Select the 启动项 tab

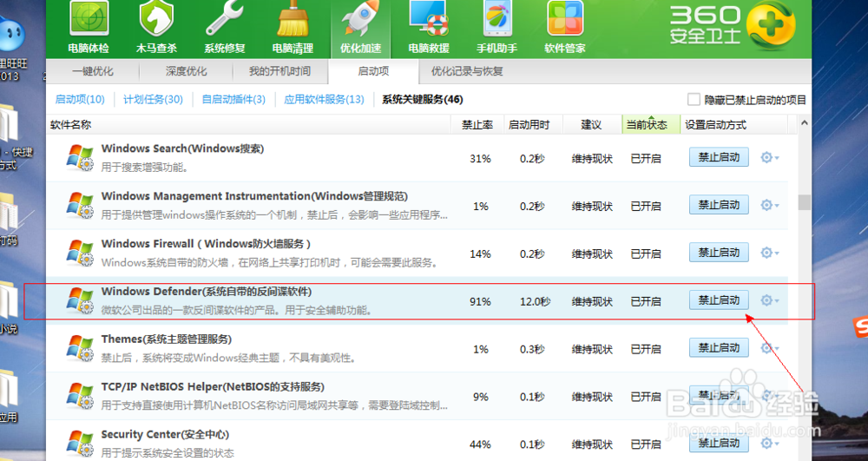tap(373, 71)
